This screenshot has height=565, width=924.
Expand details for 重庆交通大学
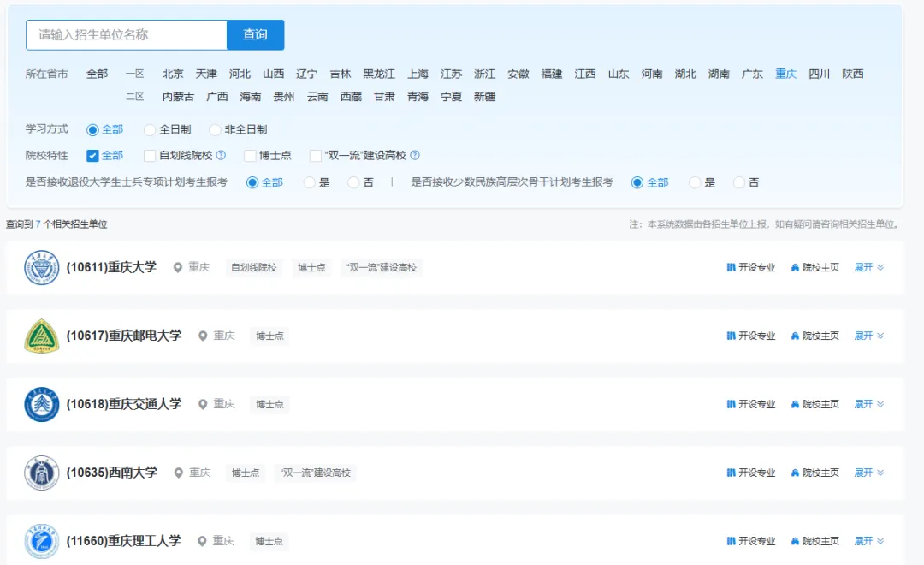point(869,404)
